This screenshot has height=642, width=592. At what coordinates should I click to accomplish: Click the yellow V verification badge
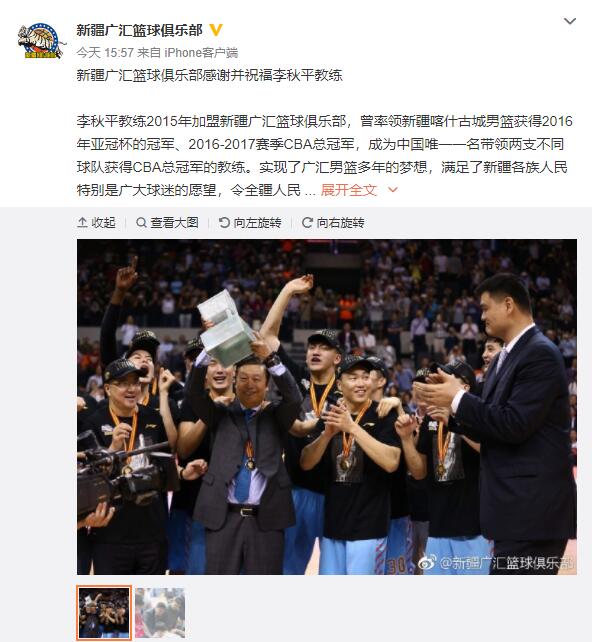(216, 30)
